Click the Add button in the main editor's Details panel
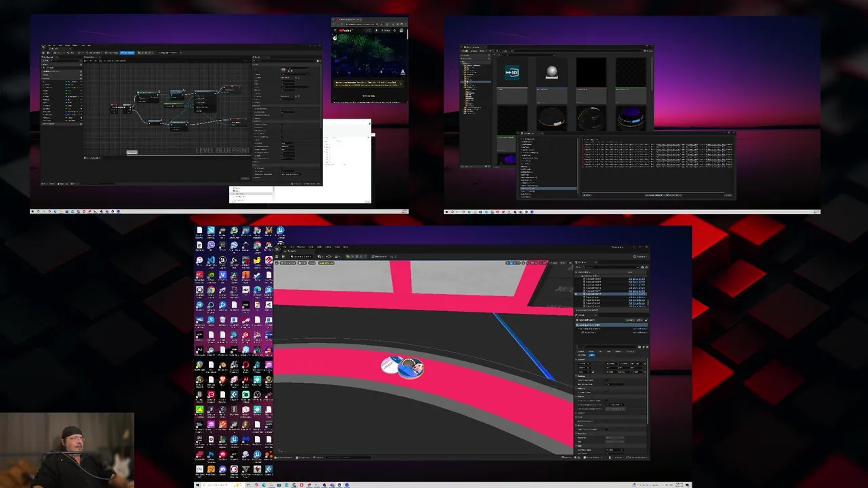 click(630, 320)
